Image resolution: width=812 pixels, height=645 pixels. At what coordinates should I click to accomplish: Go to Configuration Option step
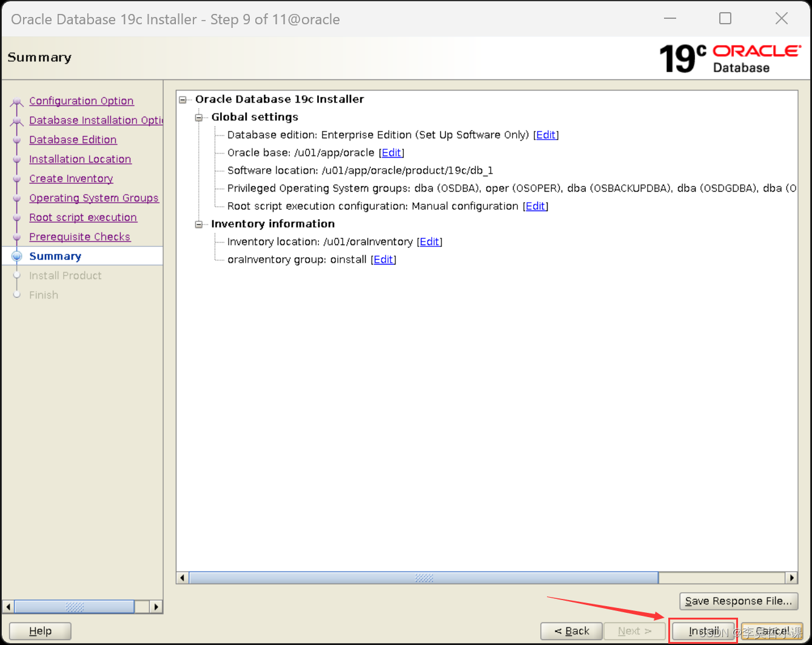[81, 101]
